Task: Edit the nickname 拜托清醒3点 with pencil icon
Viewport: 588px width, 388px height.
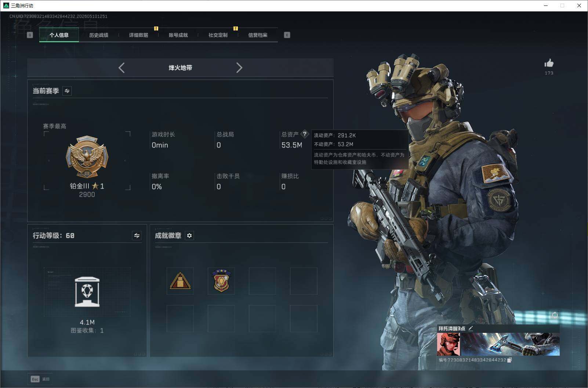Action: (471, 328)
